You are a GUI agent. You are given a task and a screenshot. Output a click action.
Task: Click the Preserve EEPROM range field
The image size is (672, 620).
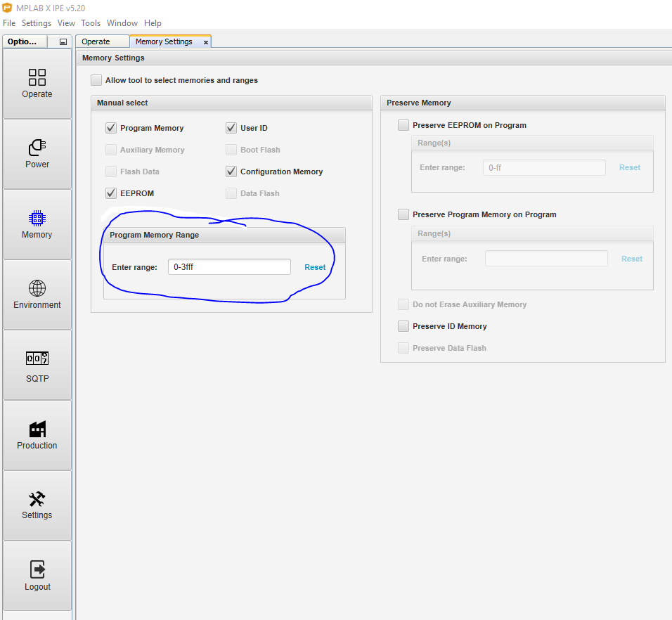[x=544, y=167]
